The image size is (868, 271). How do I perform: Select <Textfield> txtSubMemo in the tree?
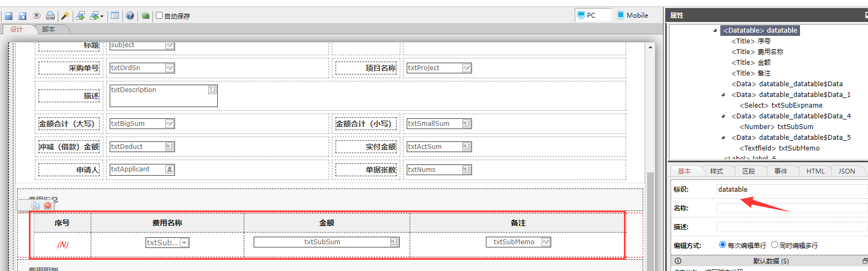779,148
